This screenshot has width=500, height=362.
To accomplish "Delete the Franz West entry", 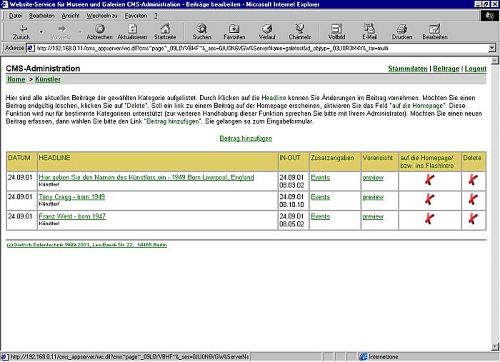I will pos(473,219).
